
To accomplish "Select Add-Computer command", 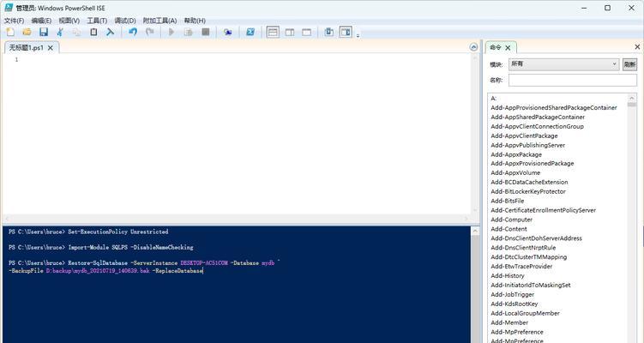I will tap(511, 220).
